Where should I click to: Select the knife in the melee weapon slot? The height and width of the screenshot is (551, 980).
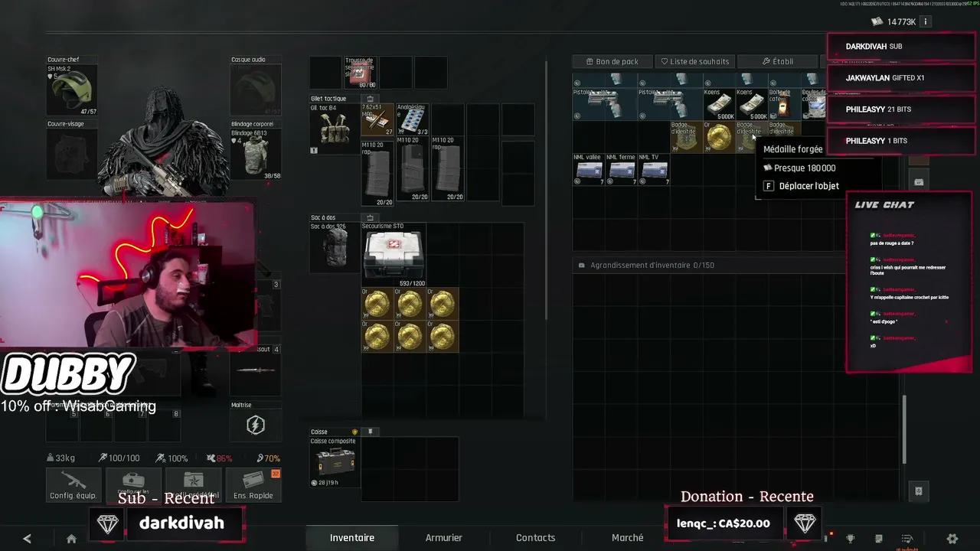256,370
